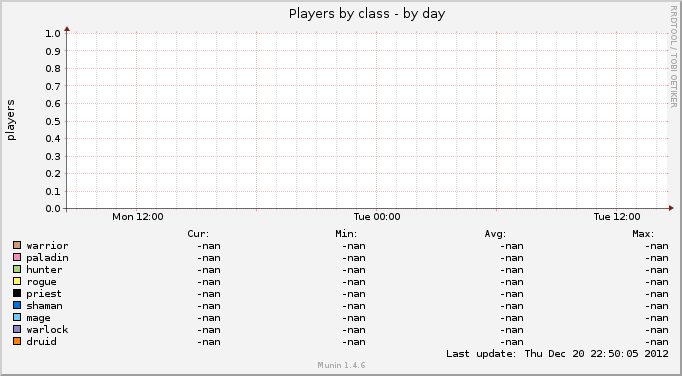The height and width of the screenshot is (376, 682).
Task: Select the 'priest' legend label
Action: click(43, 294)
